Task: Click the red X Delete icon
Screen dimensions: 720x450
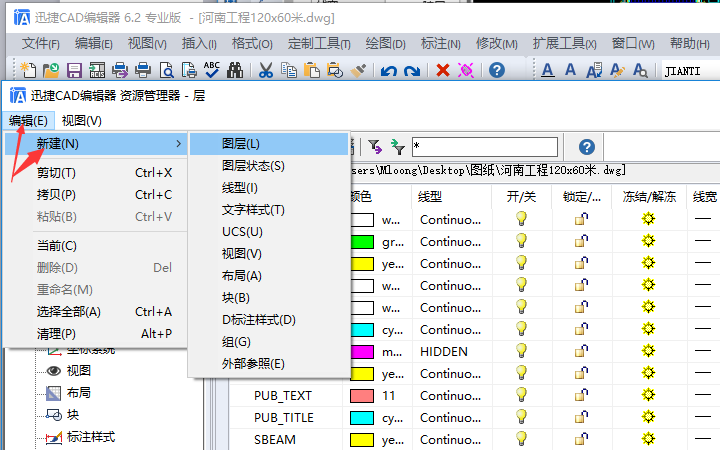Action: 443,70
